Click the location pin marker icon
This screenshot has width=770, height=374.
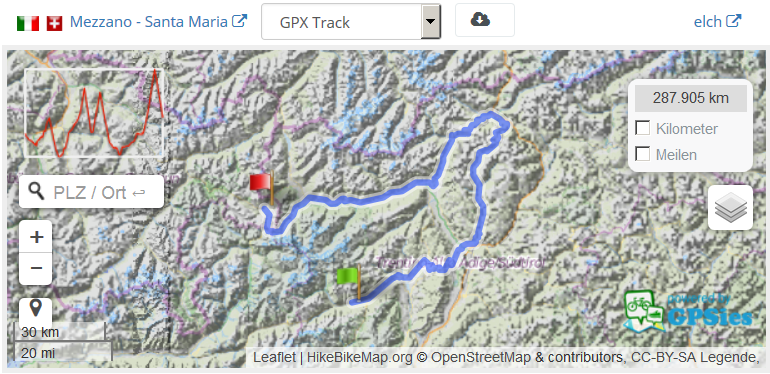[x=35, y=309]
